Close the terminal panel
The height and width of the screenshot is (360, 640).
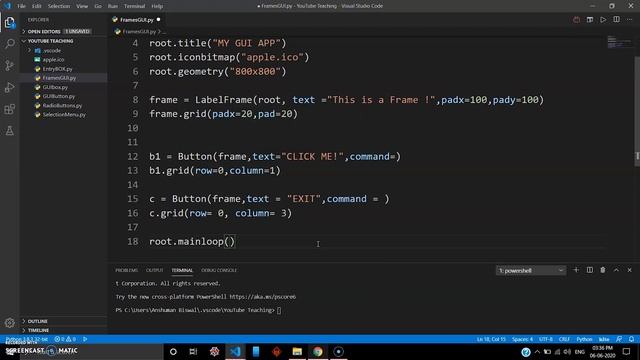[x=629, y=270]
